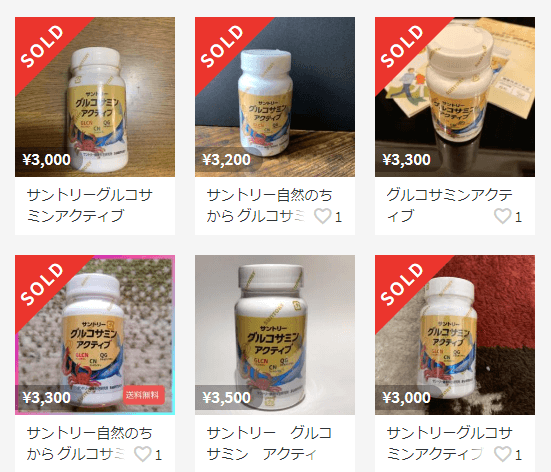Open the unsold ¥3,500 bottle photo
This screenshot has width=551, height=472.
[x=275, y=335]
